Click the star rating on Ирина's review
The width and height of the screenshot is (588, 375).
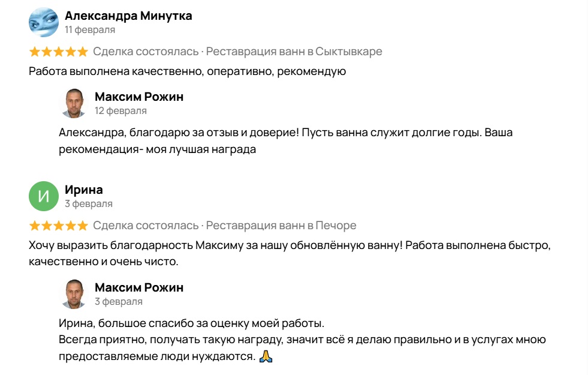pos(58,226)
